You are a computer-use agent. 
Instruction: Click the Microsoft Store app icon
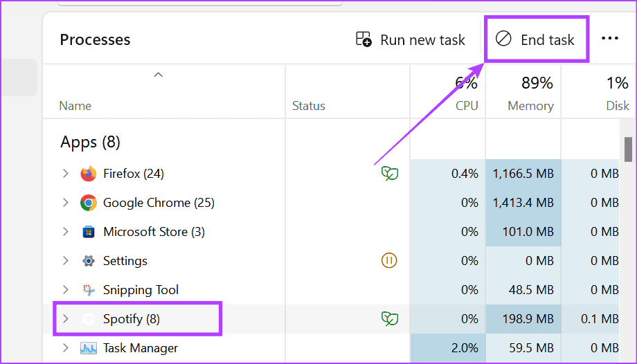(88, 232)
